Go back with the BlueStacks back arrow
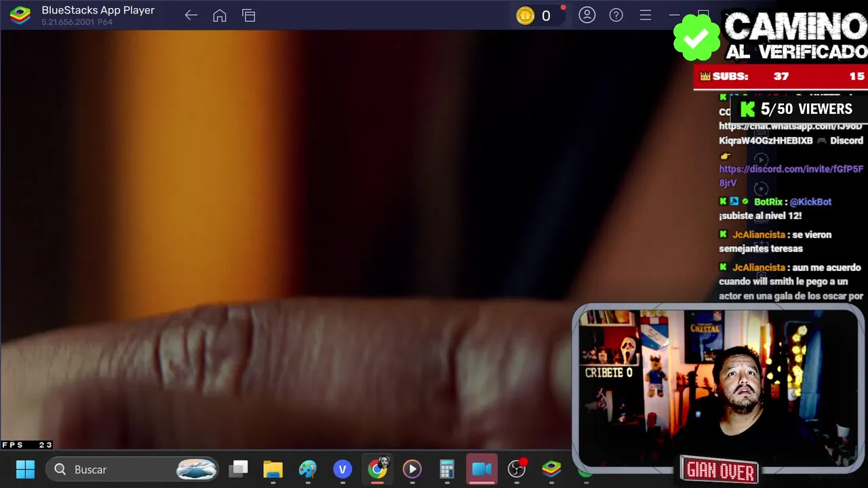The width and height of the screenshot is (868, 488). [191, 16]
